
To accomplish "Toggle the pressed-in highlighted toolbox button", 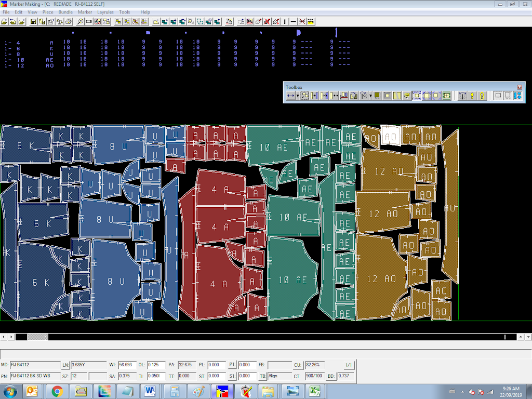I will (x=417, y=96).
